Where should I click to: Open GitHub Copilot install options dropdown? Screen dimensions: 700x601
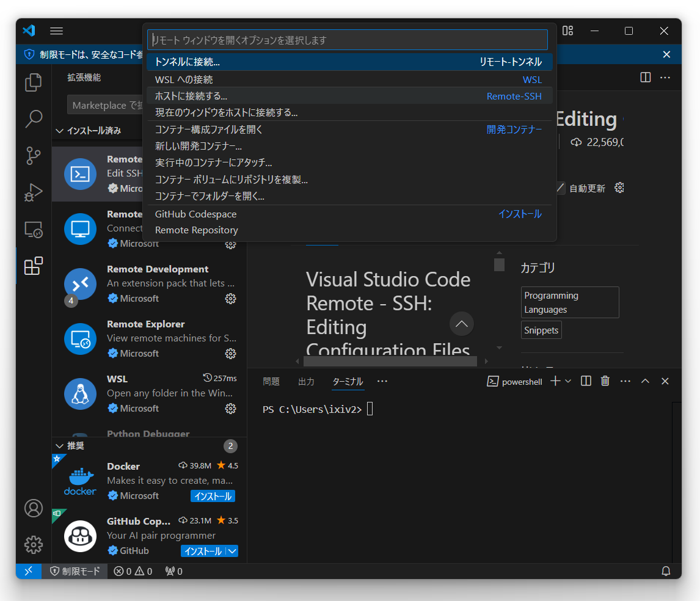pos(232,551)
